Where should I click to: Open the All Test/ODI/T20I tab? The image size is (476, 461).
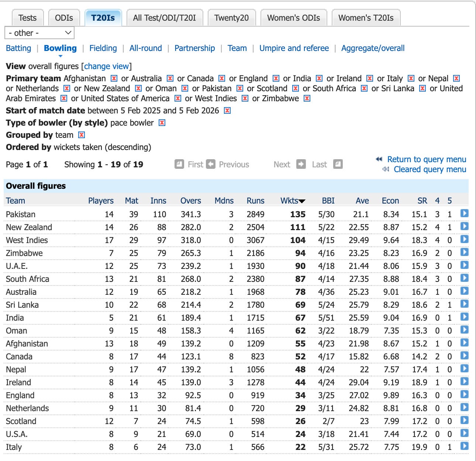(x=165, y=18)
